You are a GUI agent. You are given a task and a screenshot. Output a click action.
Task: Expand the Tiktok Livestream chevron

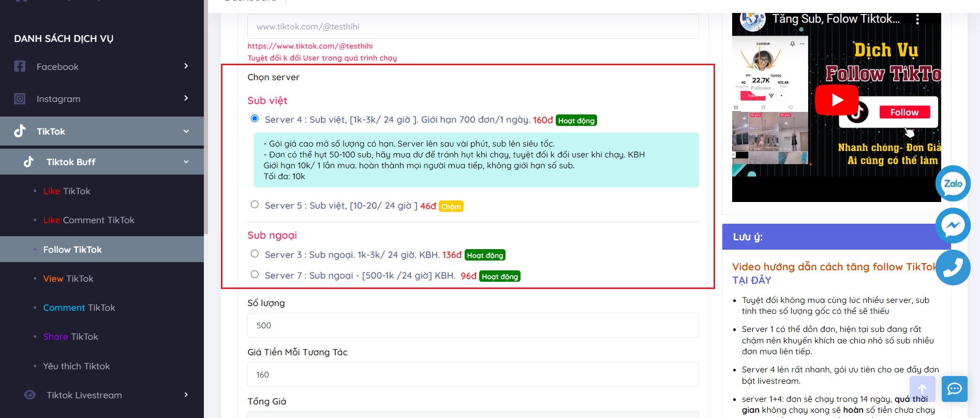[186, 395]
